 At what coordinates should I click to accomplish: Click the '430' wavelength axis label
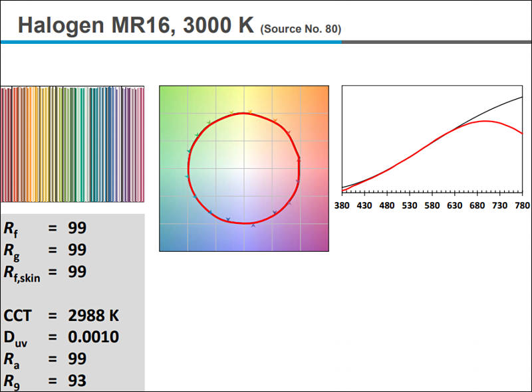[x=364, y=205]
